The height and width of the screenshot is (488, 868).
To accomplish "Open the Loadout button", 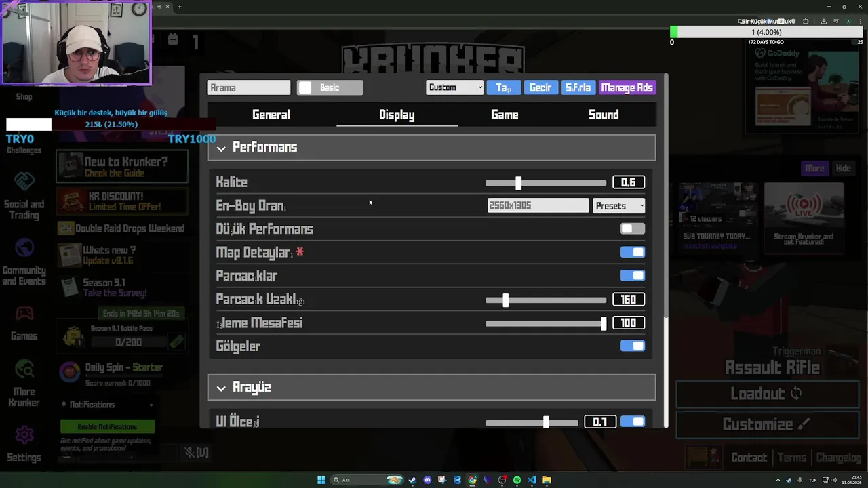I will pyautogui.click(x=766, y=394).
